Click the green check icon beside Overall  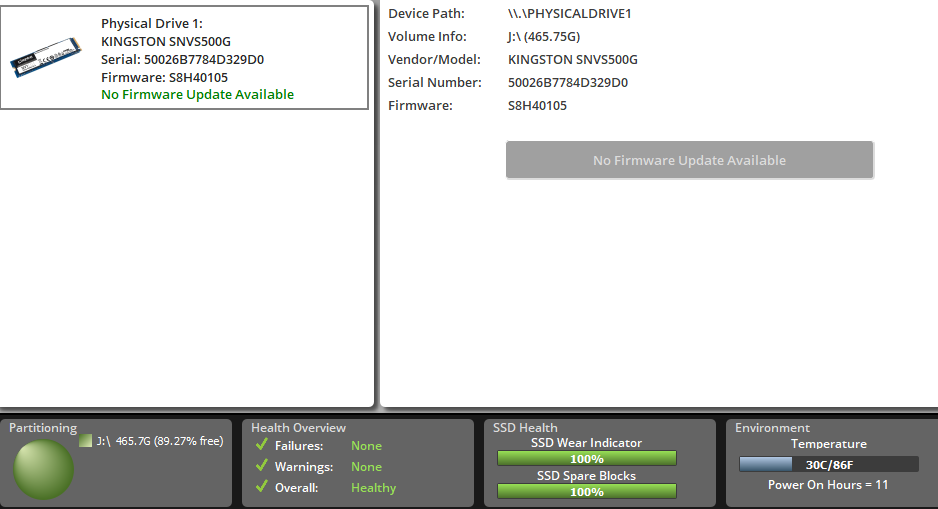[261, 486]
